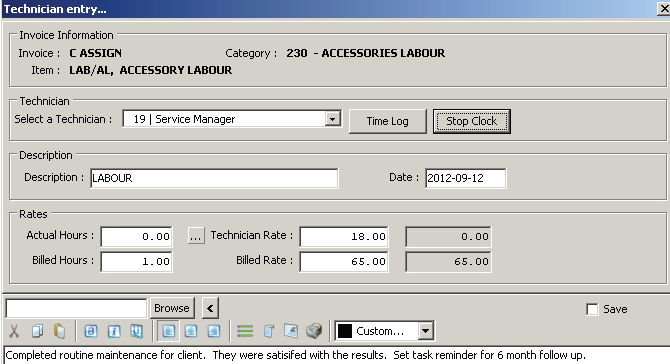
Task: Enable the Save checkbox
Action: pyautogui.click(x=592, y=309)
